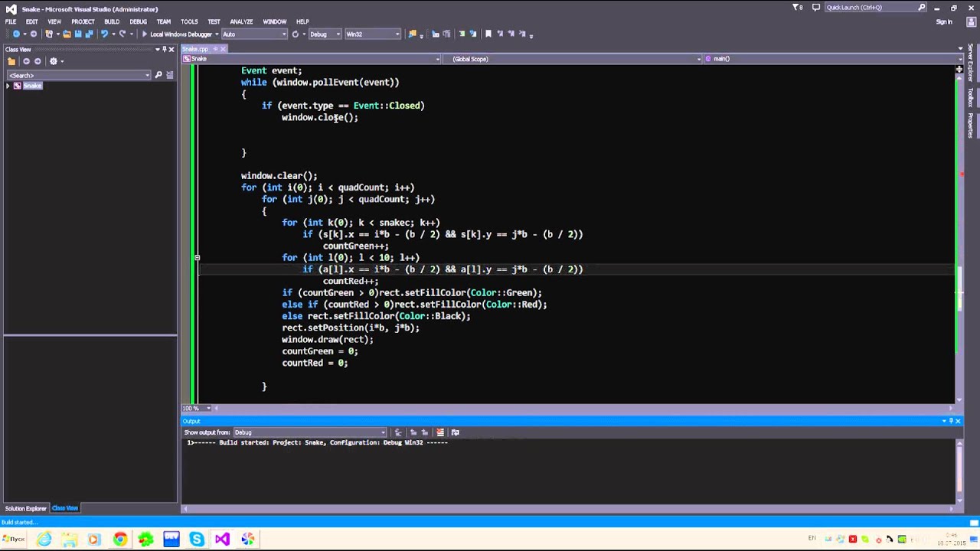This screenshot has height=551, width=980.
Task: Open Internet Explorer from the taskbar
Action: [x=44, y=540]
